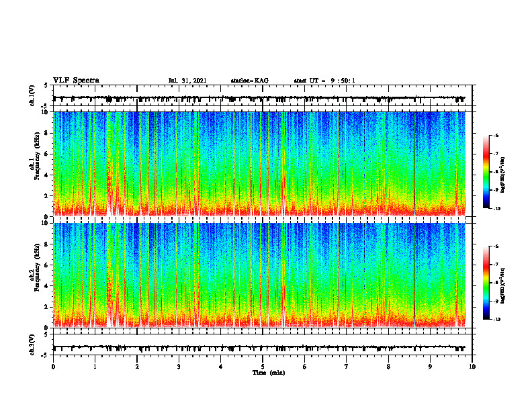Click the dark vertical line in ch.1 spectrogram

pos(414,164)
